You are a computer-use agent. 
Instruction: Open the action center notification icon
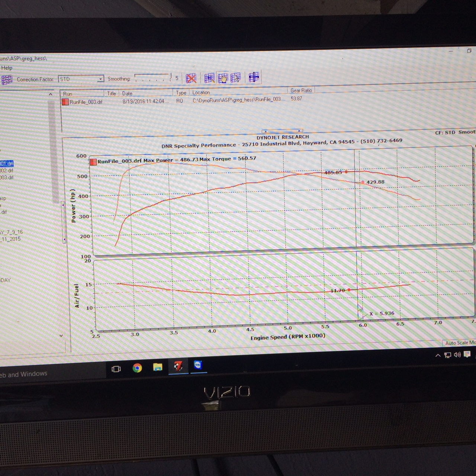pyautogui.click(x=467, y=354)
